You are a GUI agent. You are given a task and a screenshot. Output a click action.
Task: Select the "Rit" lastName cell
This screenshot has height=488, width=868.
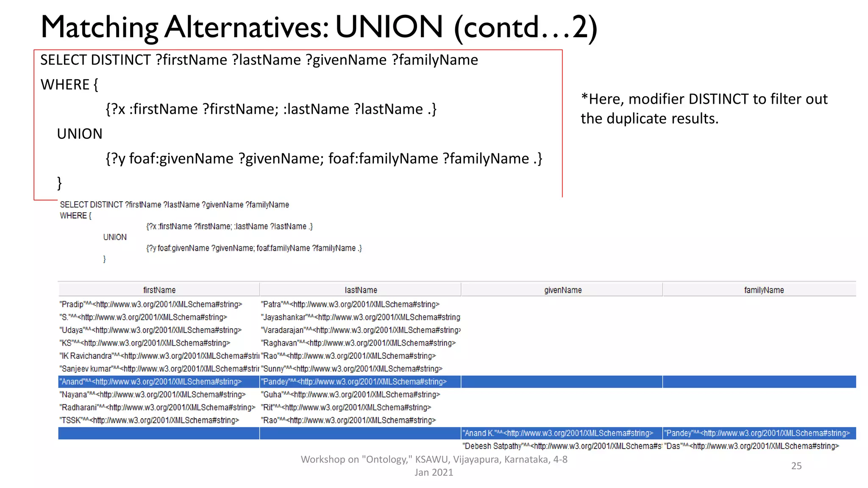[x=360, y=408]
